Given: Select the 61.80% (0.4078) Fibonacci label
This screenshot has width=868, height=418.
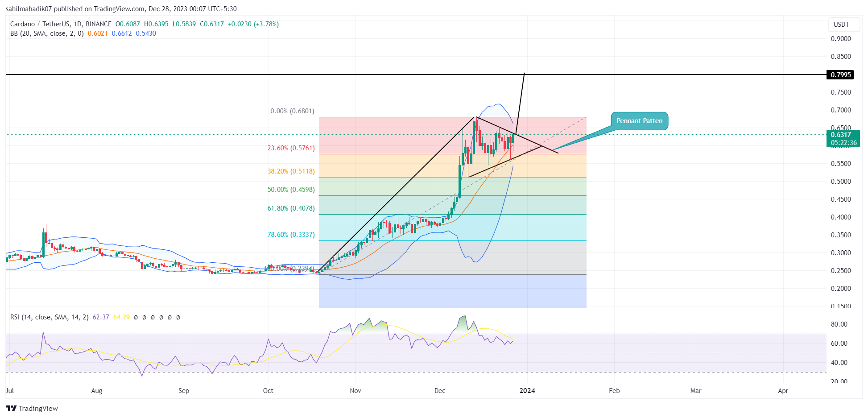Looking at the screenshot, I should coord(291,208).
